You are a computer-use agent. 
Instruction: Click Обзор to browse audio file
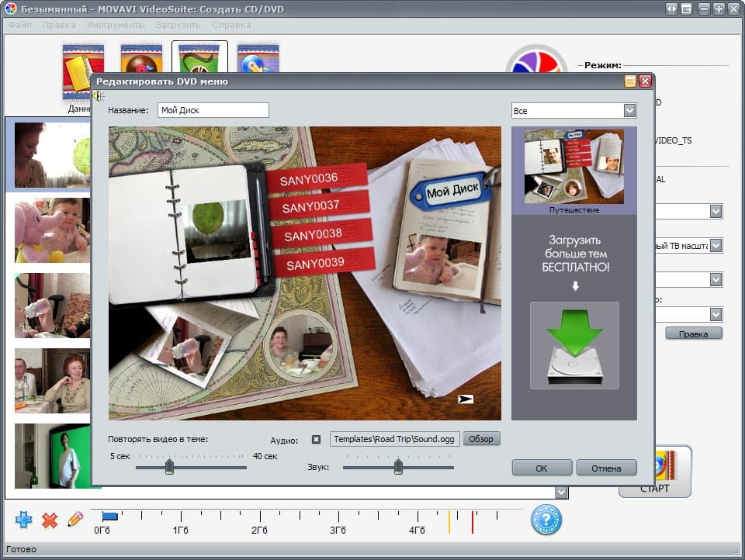481,438
